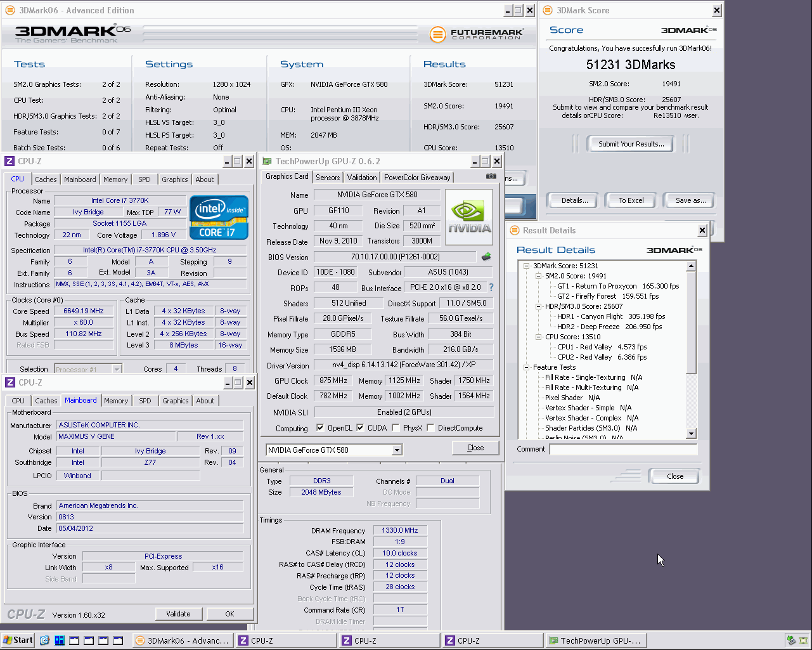Select the HDR2 - Deep Freeze row
Screen dimensions: 812x650
609,327
